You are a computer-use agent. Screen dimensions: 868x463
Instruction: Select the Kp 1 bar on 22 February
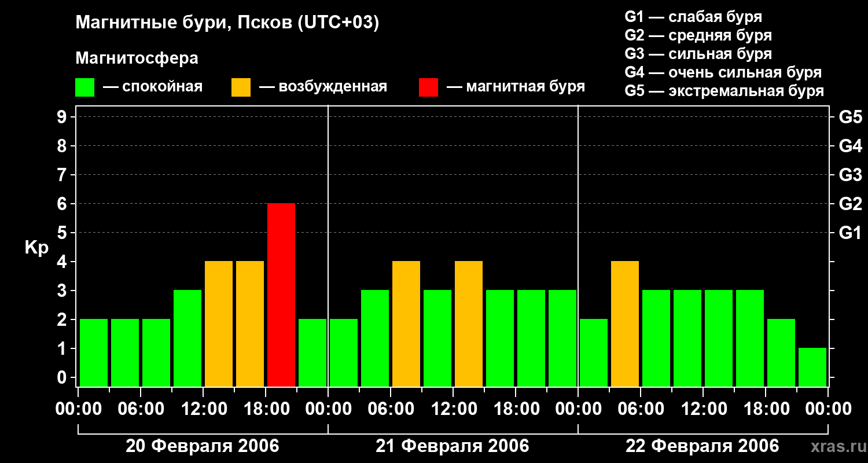pyautogui.click(x=812, y=367)
